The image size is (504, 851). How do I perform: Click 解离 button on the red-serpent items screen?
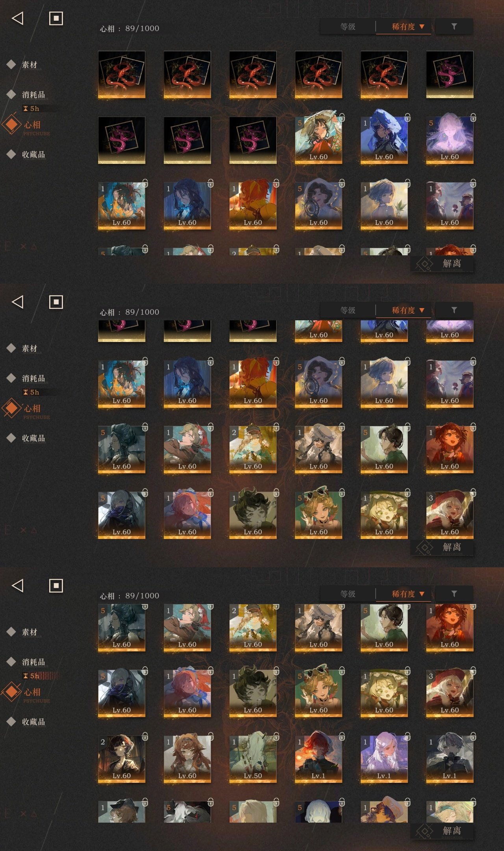(x=442, y=264)
